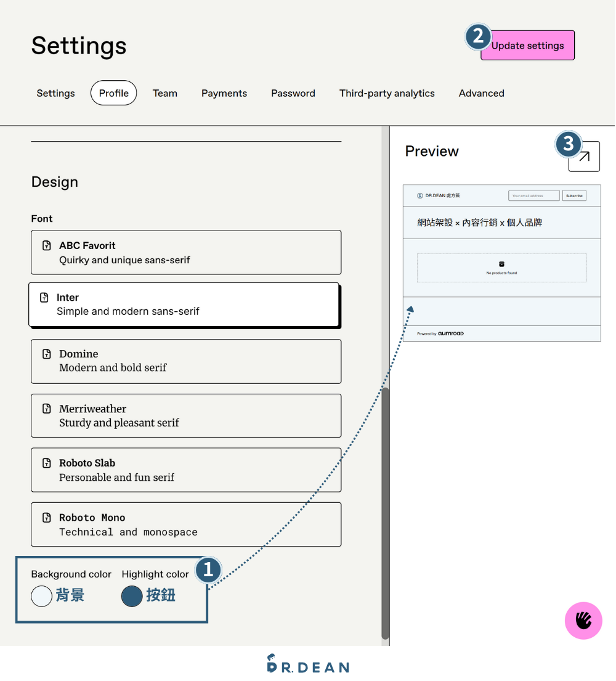This screenshot has height=681, width=616.
Task: Open the Background color swatch
Action: pos(41,596)
